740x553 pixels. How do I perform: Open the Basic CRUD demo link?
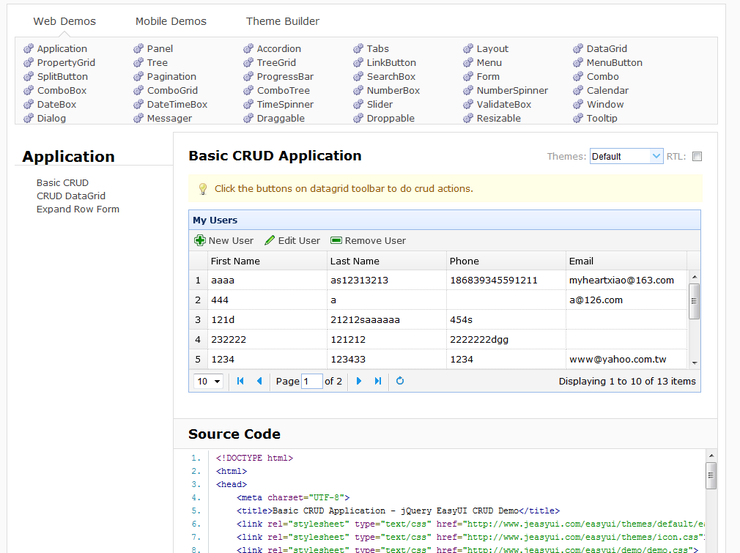click(x=62, y=183)
